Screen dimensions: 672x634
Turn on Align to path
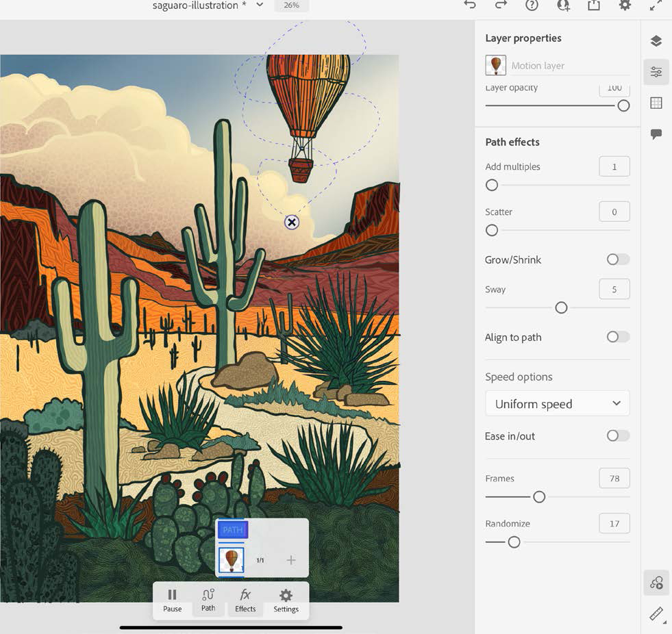tap(616, 337)
